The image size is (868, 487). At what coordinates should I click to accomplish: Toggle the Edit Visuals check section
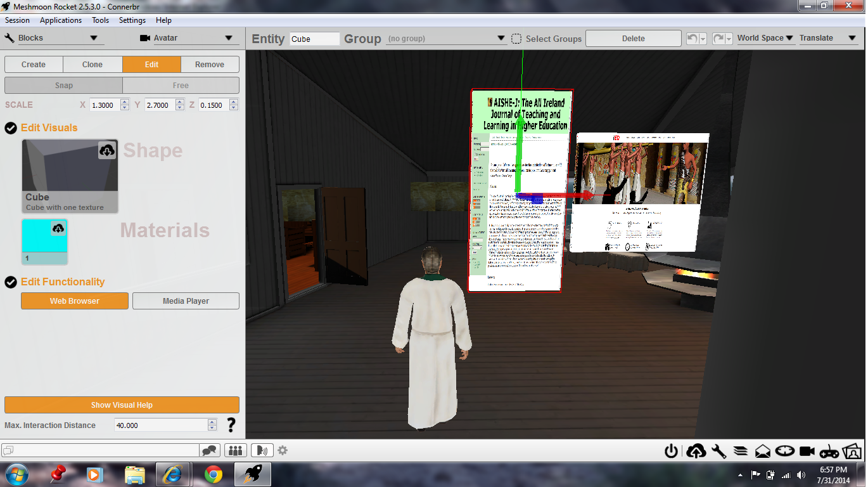pyautogui.click(x=11, y=128)
